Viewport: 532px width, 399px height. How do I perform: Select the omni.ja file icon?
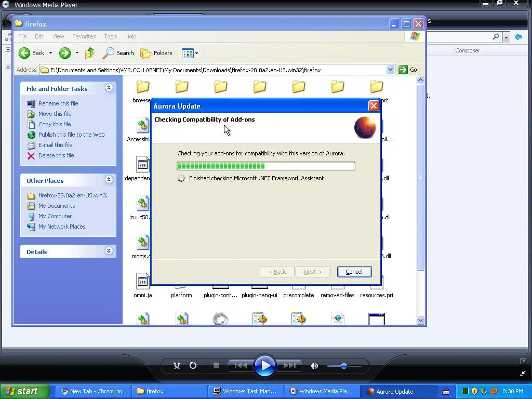coord(142,281)
